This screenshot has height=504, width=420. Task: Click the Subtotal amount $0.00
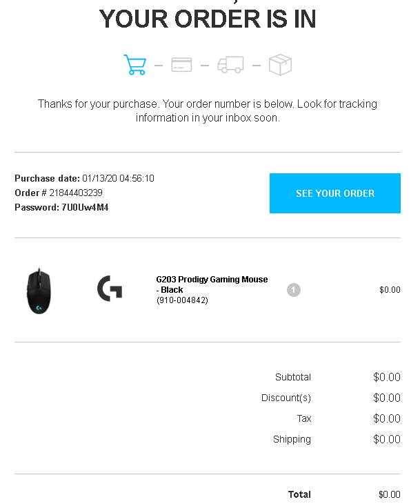tap(386, 377)
